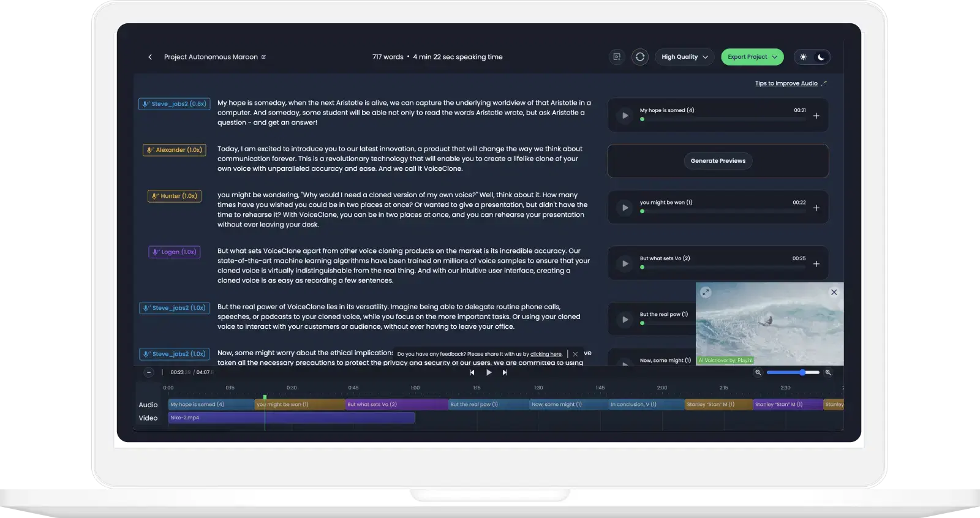
Task: Open the High Quality dropdown
Action: [684, 57]
